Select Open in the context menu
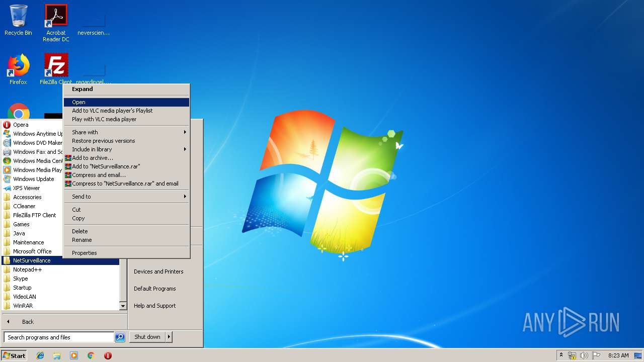This screenshot has width=644, height=362. coord(126,102)
